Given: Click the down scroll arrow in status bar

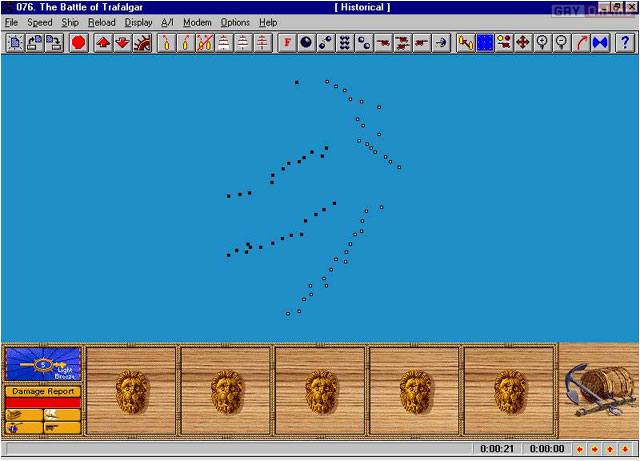Looking at the screenshot, I should point(625,449).
